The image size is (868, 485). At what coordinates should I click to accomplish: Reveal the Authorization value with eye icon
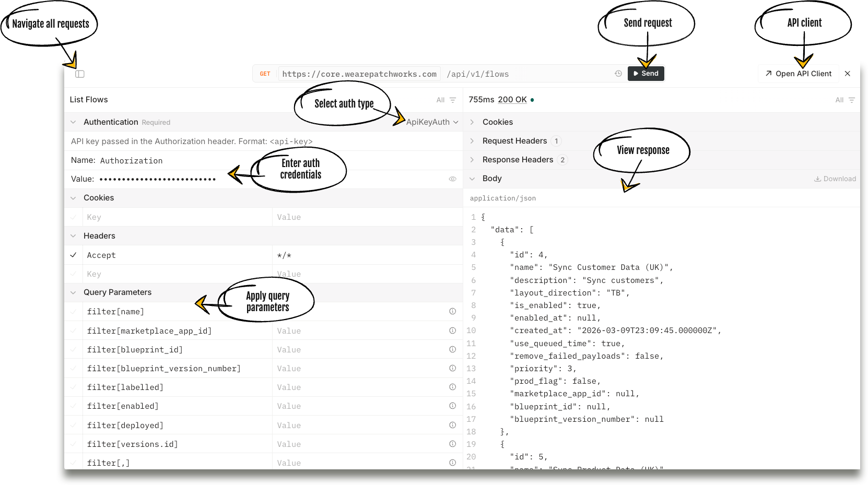(x=453, y=179)
